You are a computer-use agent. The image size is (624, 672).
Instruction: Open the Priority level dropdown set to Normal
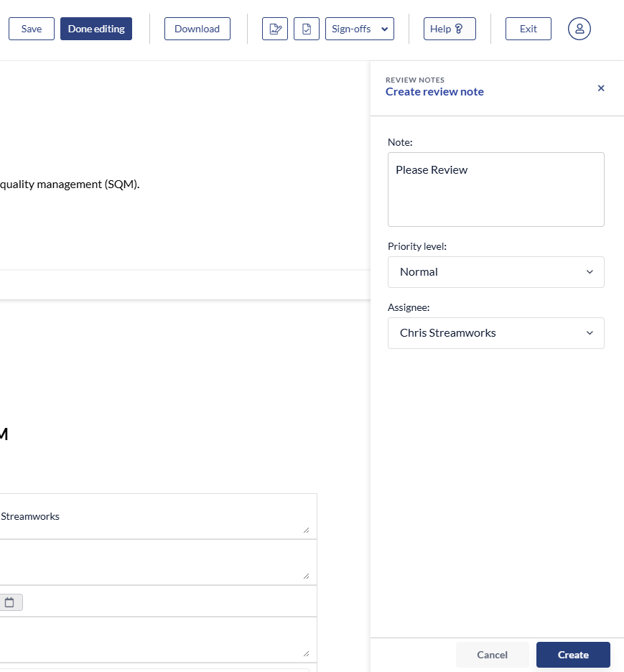495,272
